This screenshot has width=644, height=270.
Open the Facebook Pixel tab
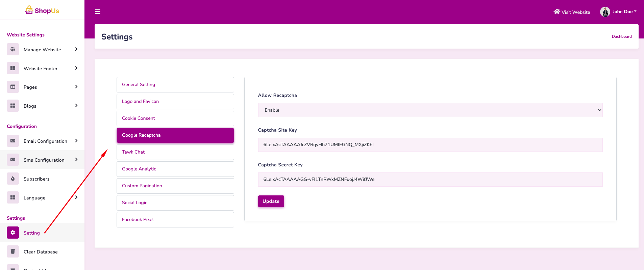tap(175, 220)
